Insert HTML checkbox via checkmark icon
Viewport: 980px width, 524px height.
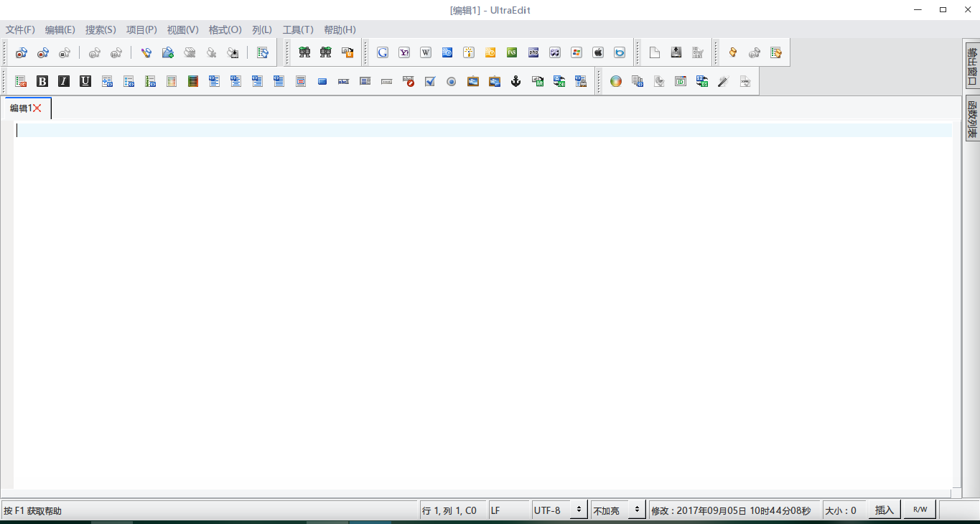[430, 81]
